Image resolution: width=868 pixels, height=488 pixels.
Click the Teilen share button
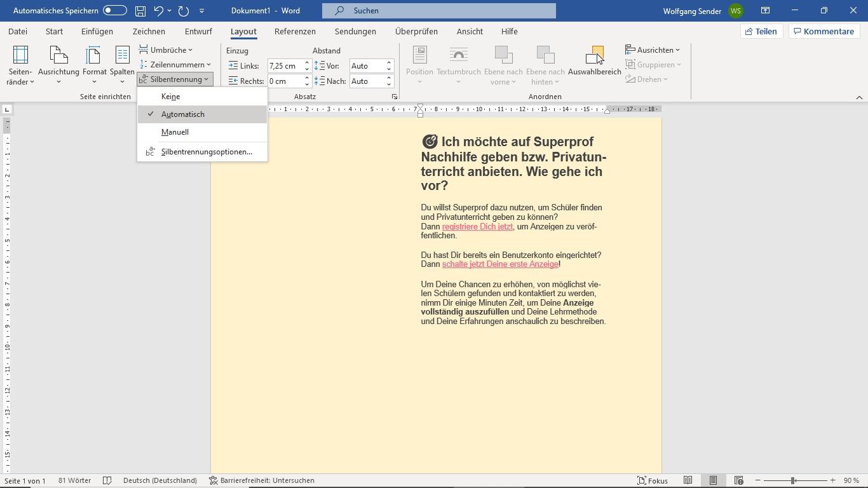coord(761,31)
